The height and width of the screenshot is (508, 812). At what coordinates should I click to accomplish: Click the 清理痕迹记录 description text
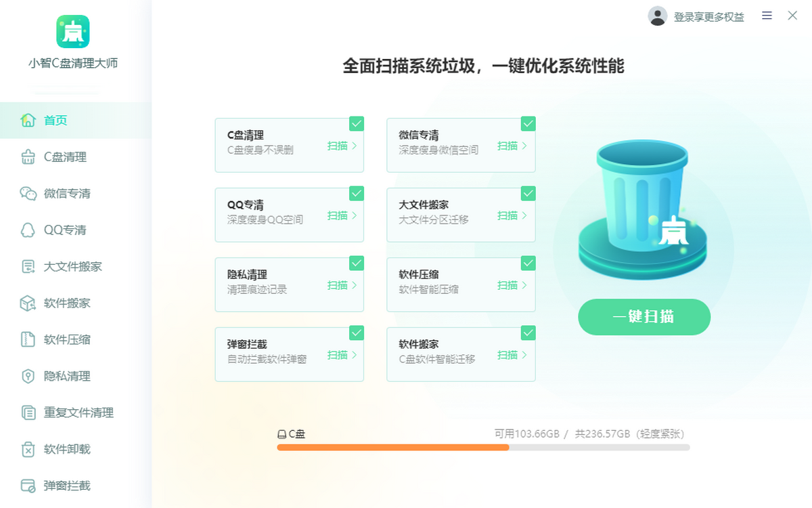257,290
